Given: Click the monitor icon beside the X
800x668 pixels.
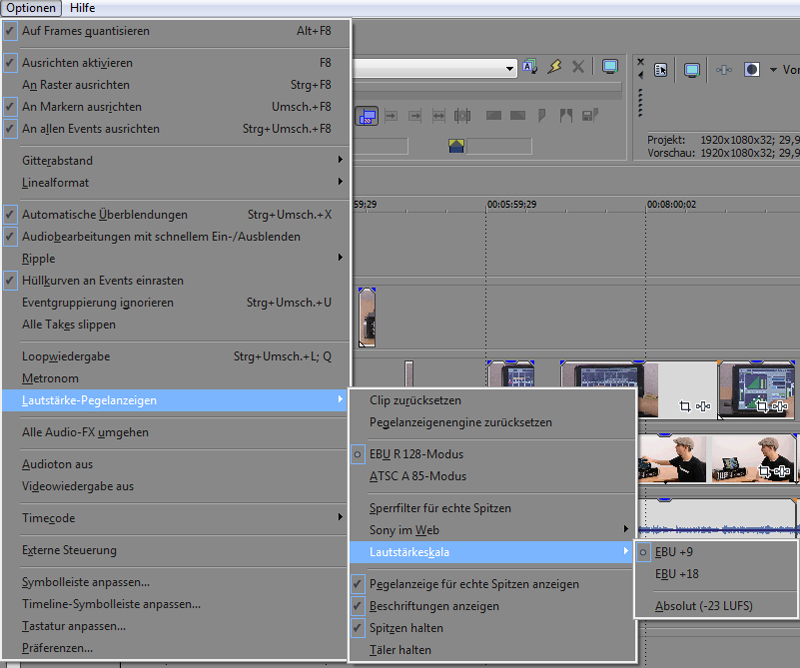Looking at the screenshot, I should (610, 68).
